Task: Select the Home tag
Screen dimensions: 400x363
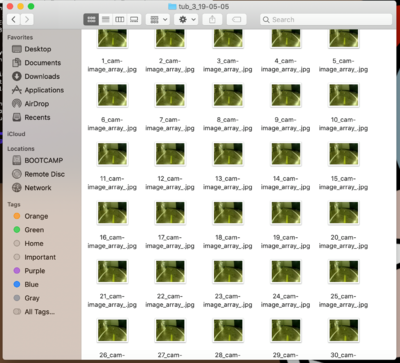Action: (28, 243)
